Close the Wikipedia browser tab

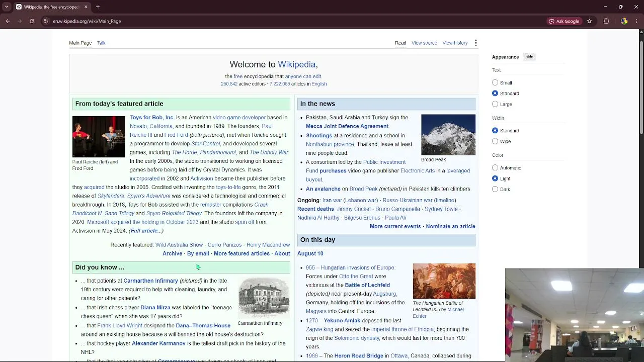(86, 7)
